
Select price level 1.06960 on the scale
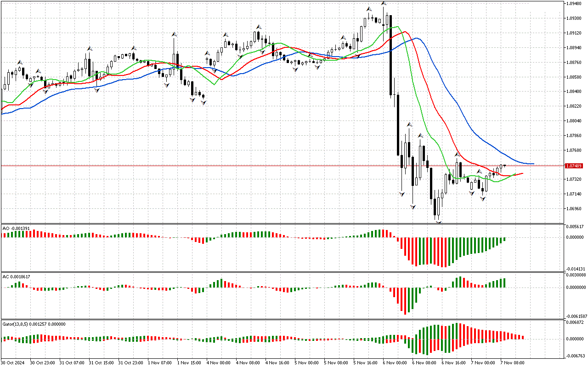pyautogui.click(x=575, y=209)
